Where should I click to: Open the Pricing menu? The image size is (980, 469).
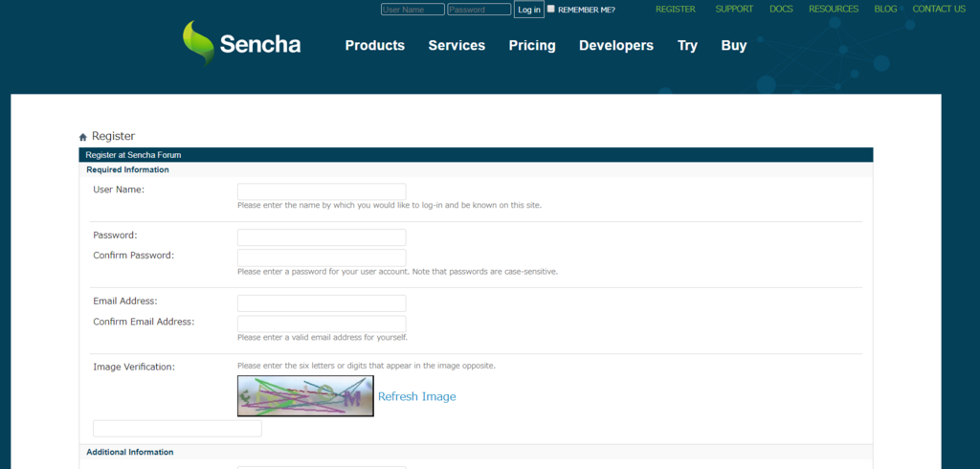coord(532,46)
